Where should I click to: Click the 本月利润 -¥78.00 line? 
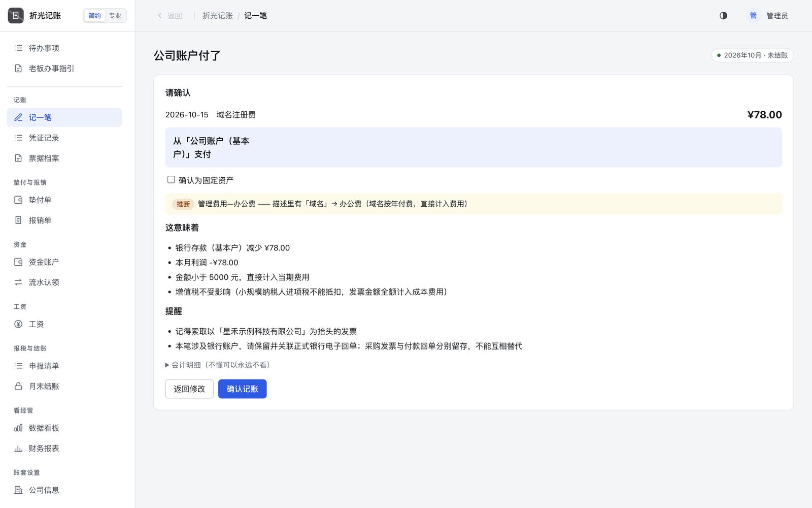pos(207,263)
